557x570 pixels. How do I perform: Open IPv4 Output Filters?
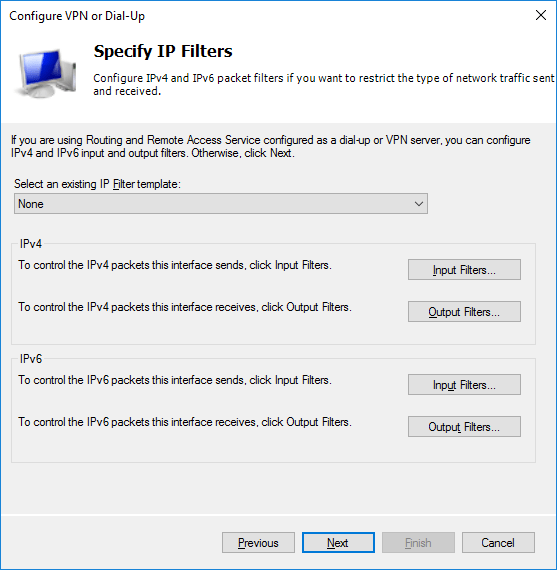464,312
